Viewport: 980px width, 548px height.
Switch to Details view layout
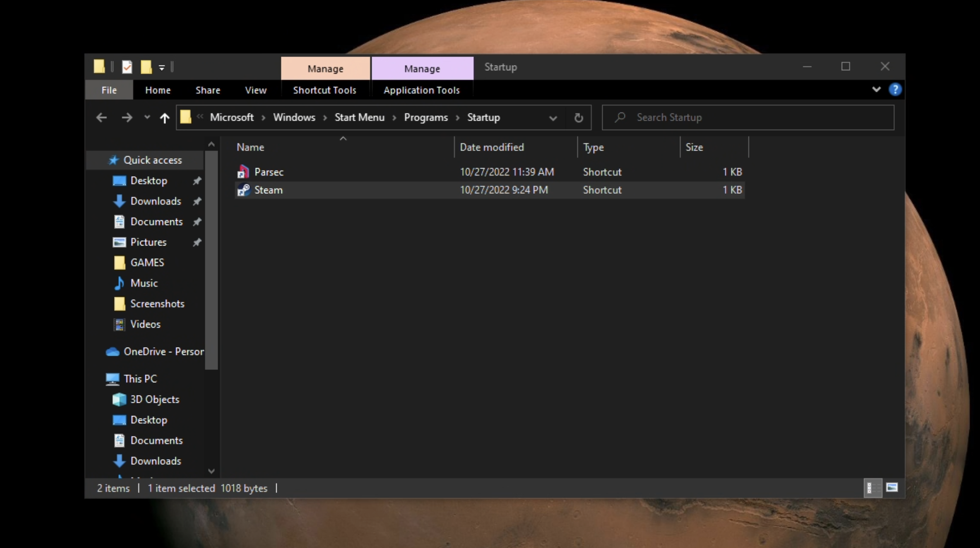click(x=873, y=488)
